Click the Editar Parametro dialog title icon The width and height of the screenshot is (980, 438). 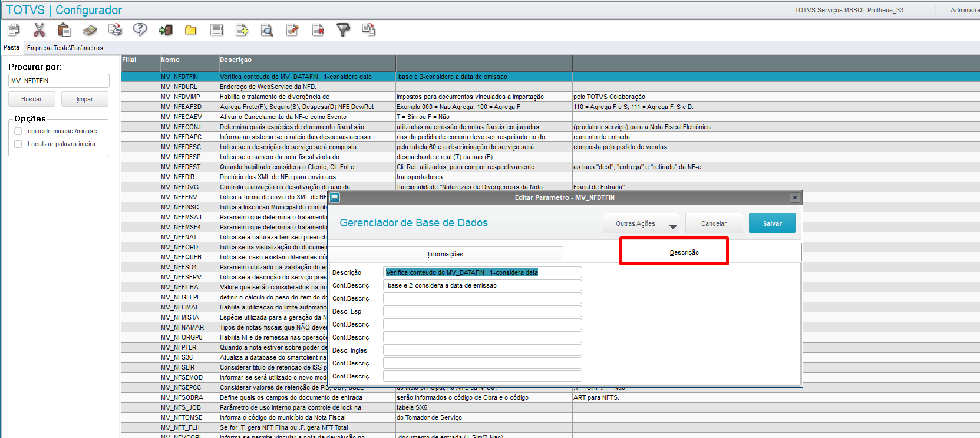tap(335, 197)
